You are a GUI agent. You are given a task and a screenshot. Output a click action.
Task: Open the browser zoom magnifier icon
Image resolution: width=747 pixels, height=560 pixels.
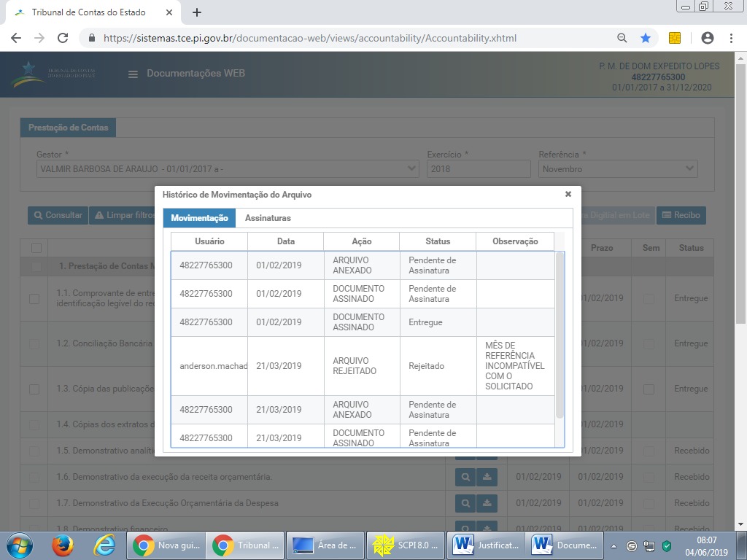[x=622, y=38]
